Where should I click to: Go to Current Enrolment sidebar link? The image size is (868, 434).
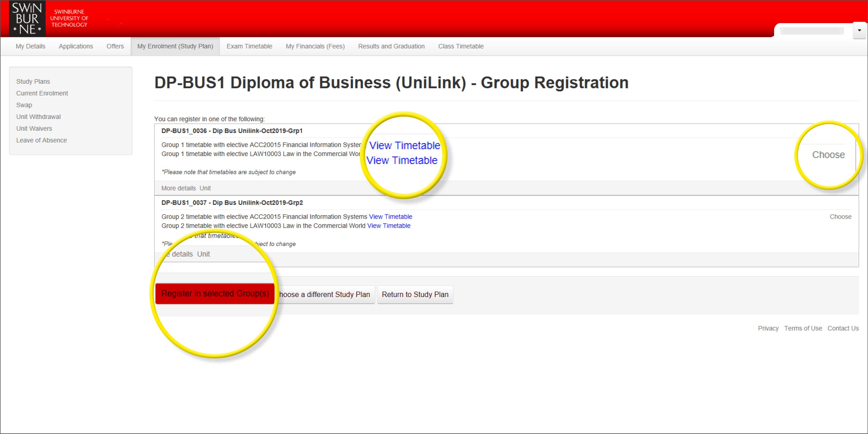[42, 93]
